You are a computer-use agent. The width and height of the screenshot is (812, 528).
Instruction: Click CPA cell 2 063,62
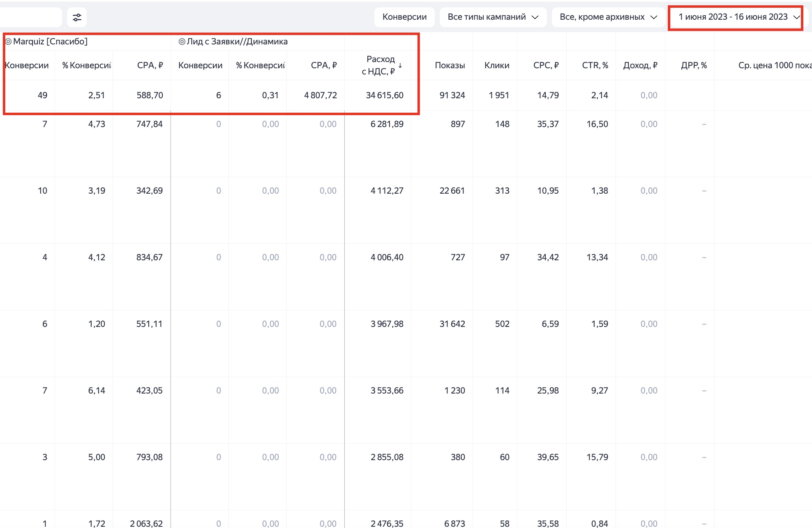click(x=146, y=523)
